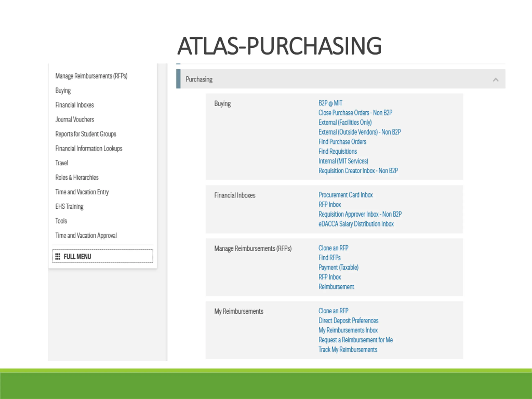Click the Purchasing section header
Viewport: 532px width, 399px height.
(x=341, y=79)
